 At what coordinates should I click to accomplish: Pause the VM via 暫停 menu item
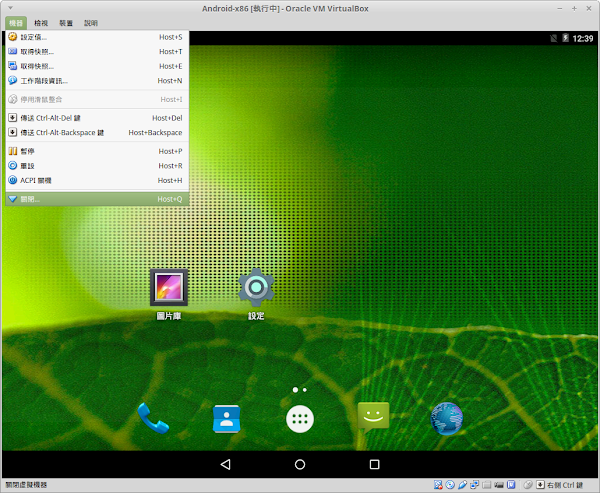click(x=97, y=151)
